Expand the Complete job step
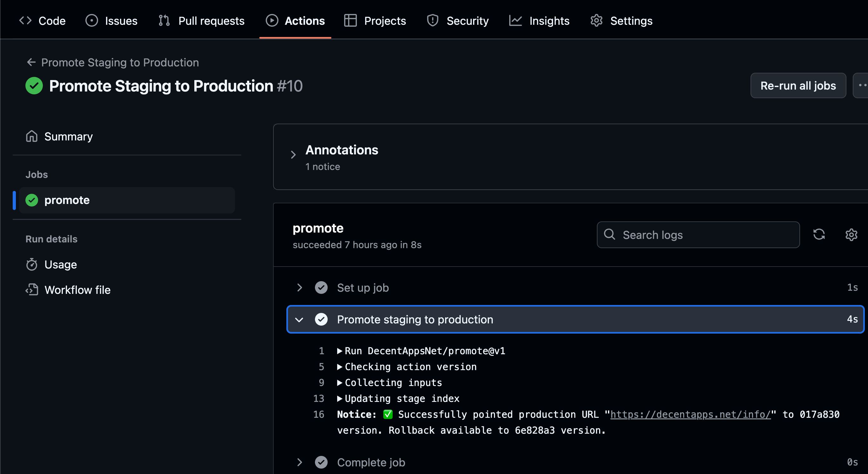The height and width of the screenshot is (474, 868). [x=300, y=462]
